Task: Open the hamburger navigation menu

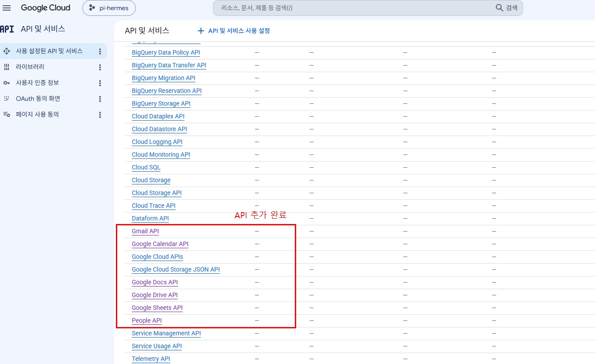Action: click(x=7, y=8)
